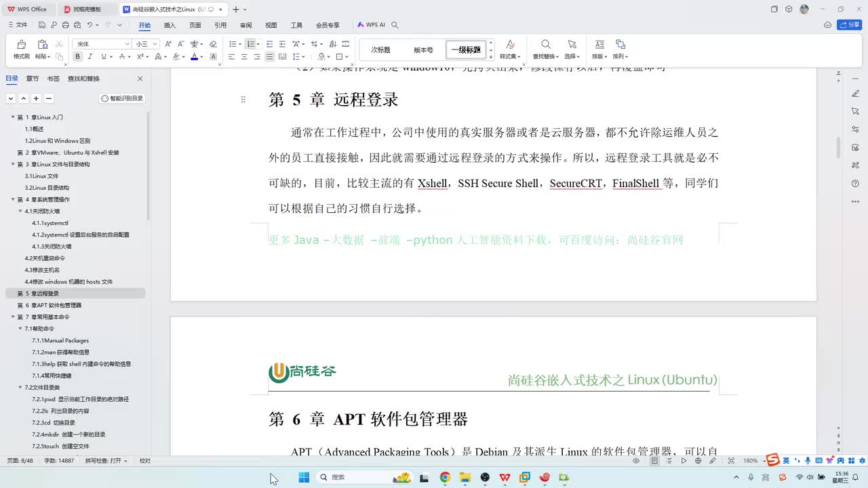
Task: Click the Cut scissors icon
Action: [59, 44]
